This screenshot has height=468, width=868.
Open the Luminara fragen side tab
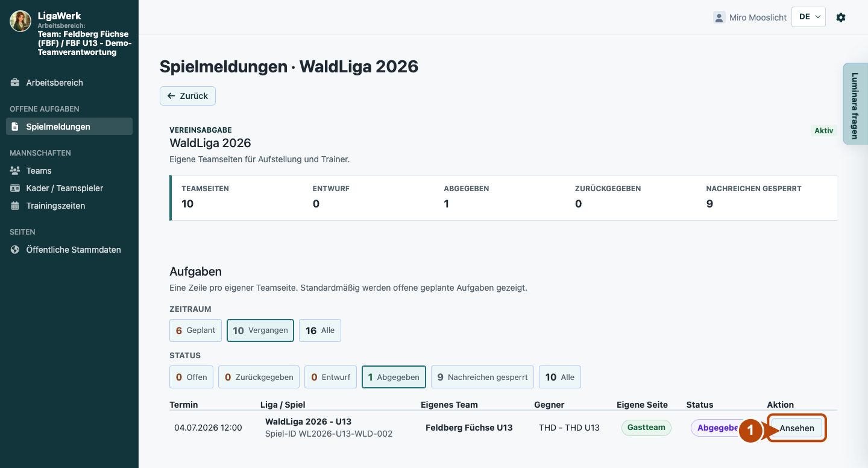(x=855, y=104)
